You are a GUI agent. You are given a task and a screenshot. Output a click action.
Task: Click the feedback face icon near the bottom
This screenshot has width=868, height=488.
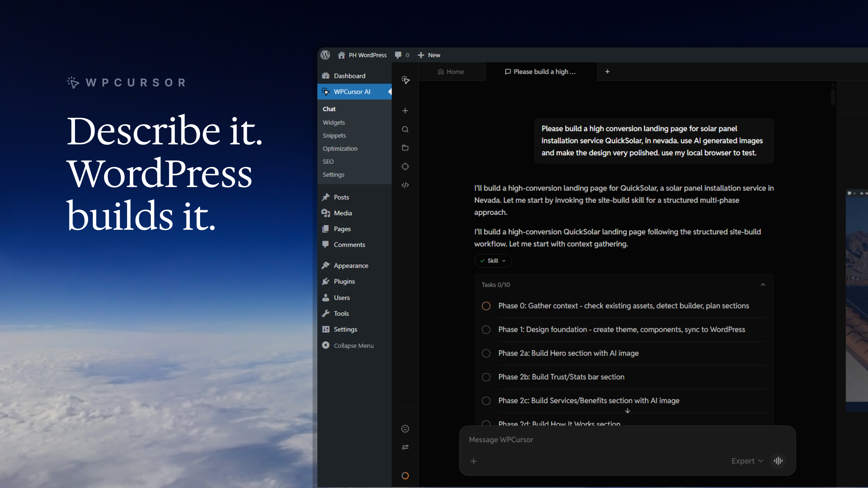[x=405, y=428]
